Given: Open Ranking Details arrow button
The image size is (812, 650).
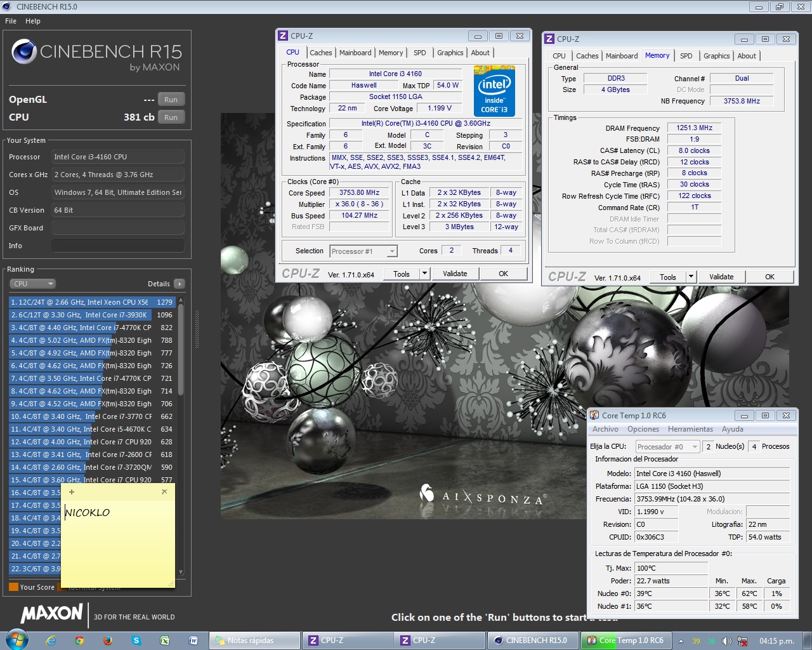Looking at the screenshot, I should pyautogui.click(x=180, y=284).
